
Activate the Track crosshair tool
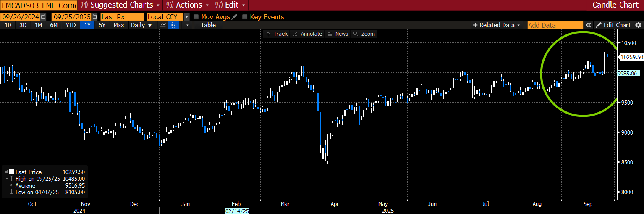point(277,34)
